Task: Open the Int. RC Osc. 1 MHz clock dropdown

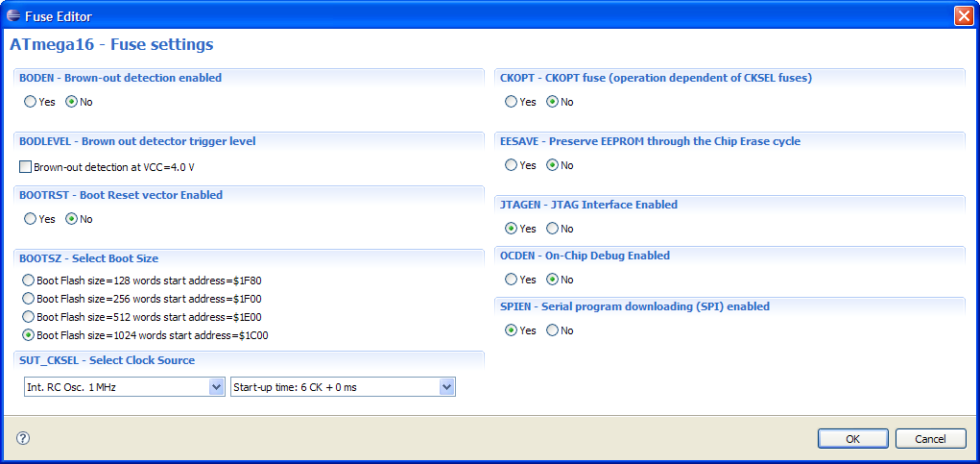Action: [125, 387]
